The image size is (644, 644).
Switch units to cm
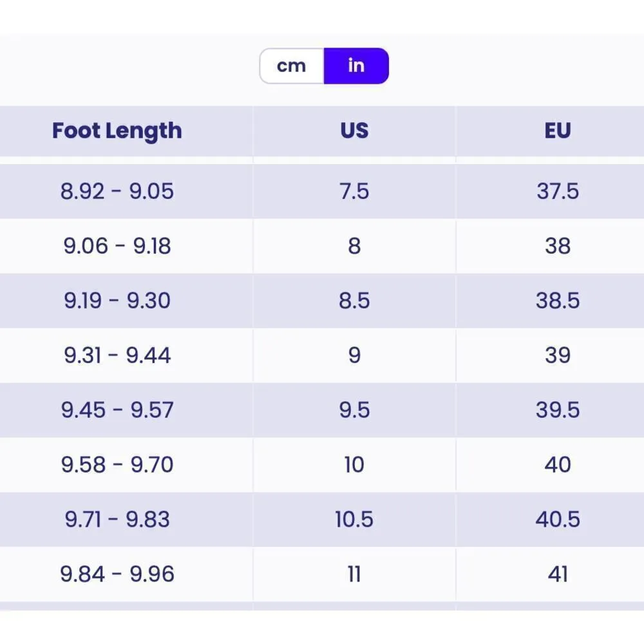(x=292, y=66)
